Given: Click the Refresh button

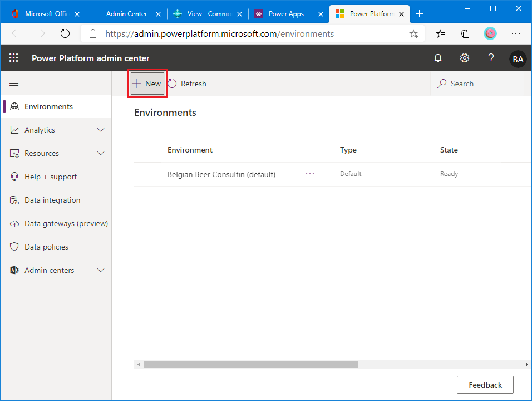Looking at the screenshot, I should [188, 84].
